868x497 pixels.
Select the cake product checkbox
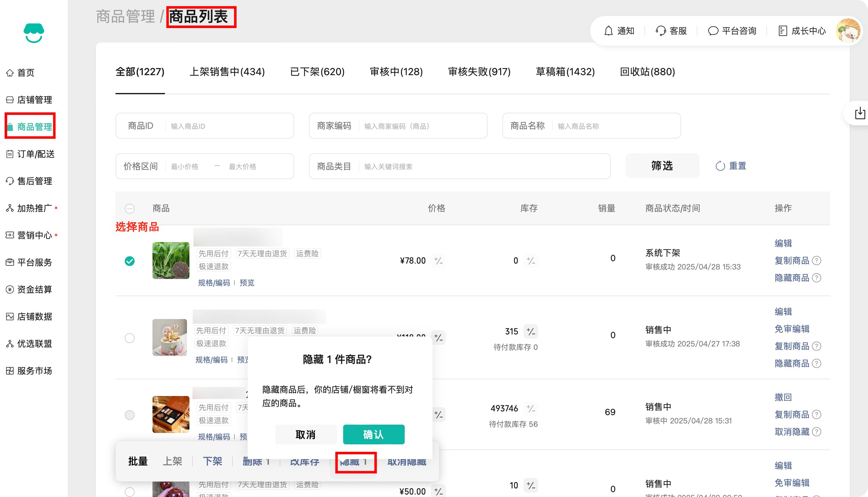[x=130, y=338]
